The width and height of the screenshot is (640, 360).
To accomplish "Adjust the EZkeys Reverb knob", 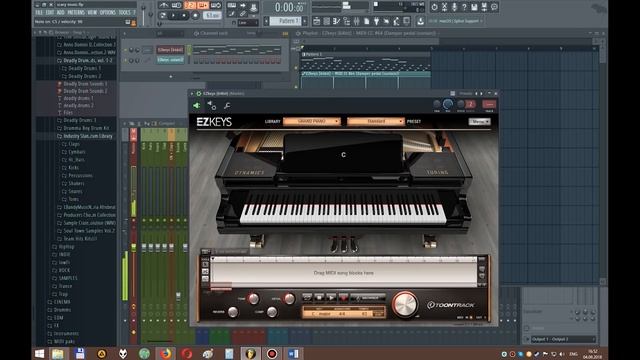I will tap(233, 312).
